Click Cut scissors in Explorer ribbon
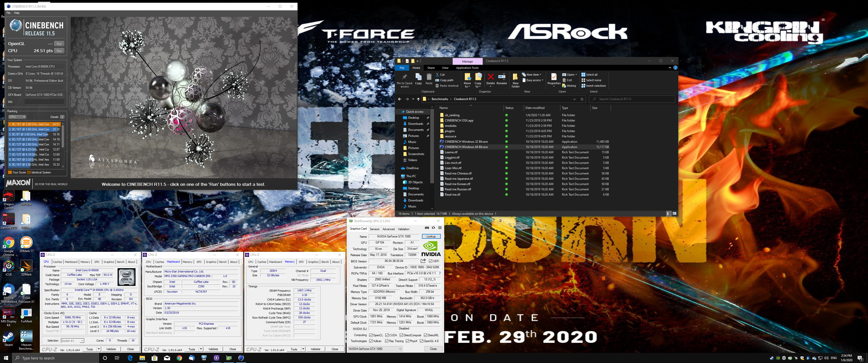The image size is (868, 363). coord(437,75)
